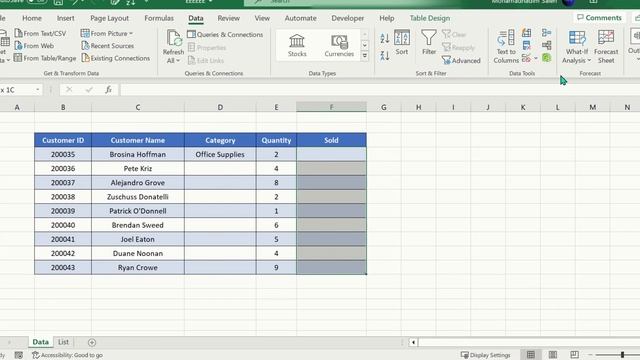Open the Sort dialog
Viewport: 640px width, 360px height.
tap(402, 42)
